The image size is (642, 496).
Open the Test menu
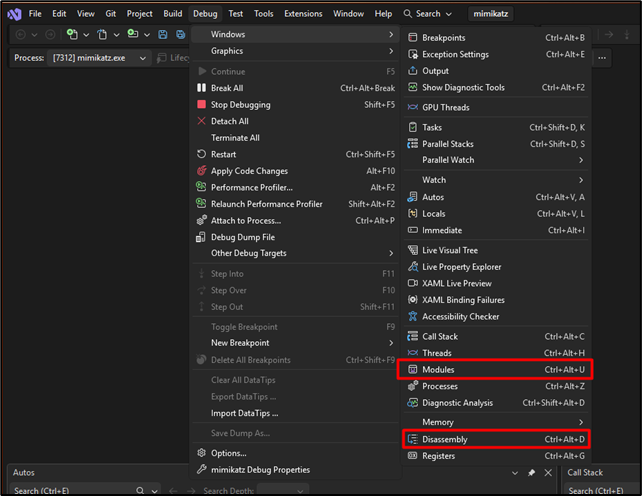(235, 14)
